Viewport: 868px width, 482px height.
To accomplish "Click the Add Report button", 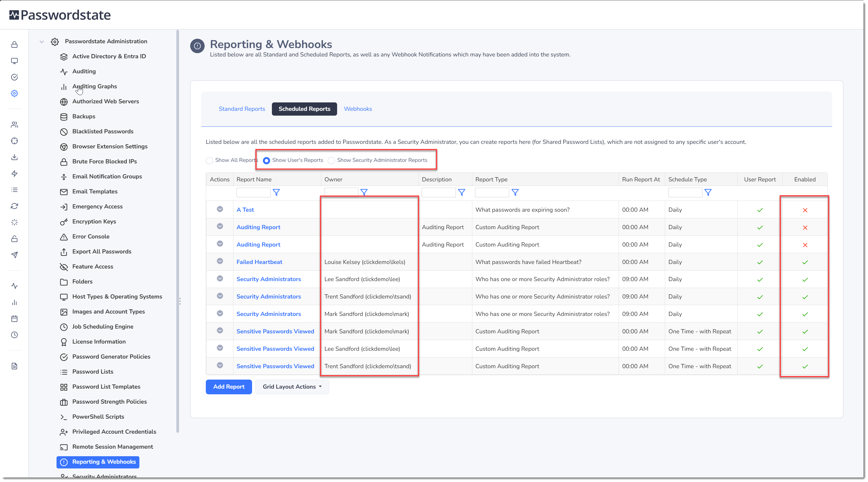I will pyautogui.click(x=229, y=387).
